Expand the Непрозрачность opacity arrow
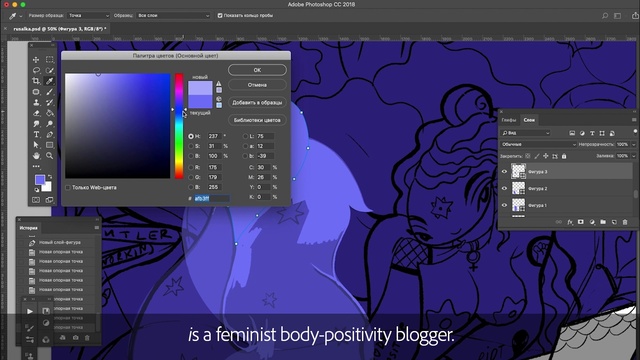Viewport: 640px width, 360px height. pyautogui.click(x=633, y=144)
